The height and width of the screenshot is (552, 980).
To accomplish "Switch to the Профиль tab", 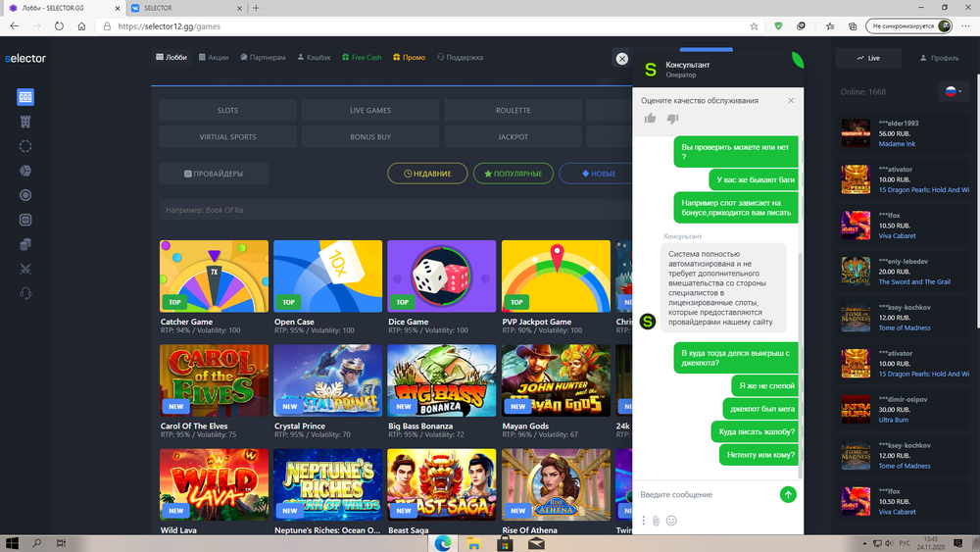I will tap(940, 58).
